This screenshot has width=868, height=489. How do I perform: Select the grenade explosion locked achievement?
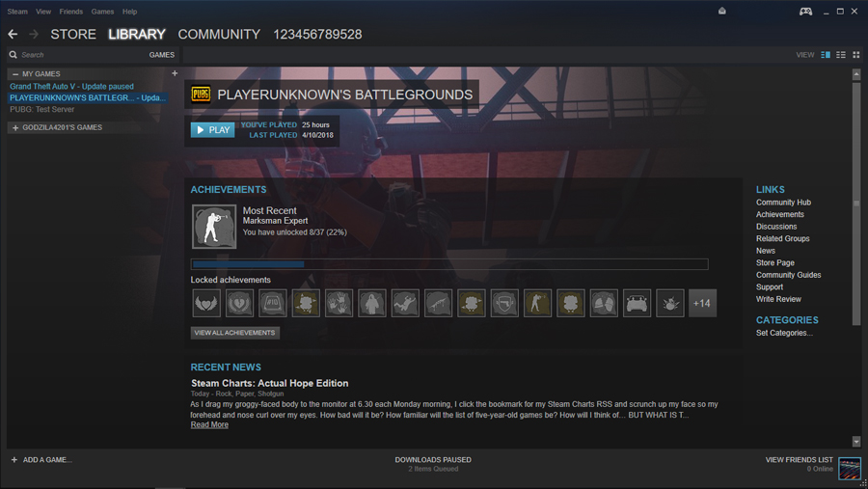(670, 303)
